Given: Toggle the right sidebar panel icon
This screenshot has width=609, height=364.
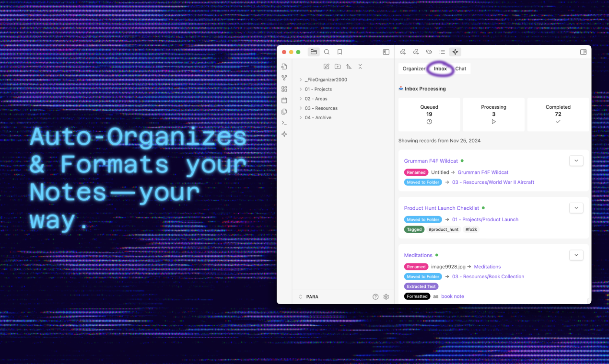Looking at the screenshot, I should [x=583, y=52].
